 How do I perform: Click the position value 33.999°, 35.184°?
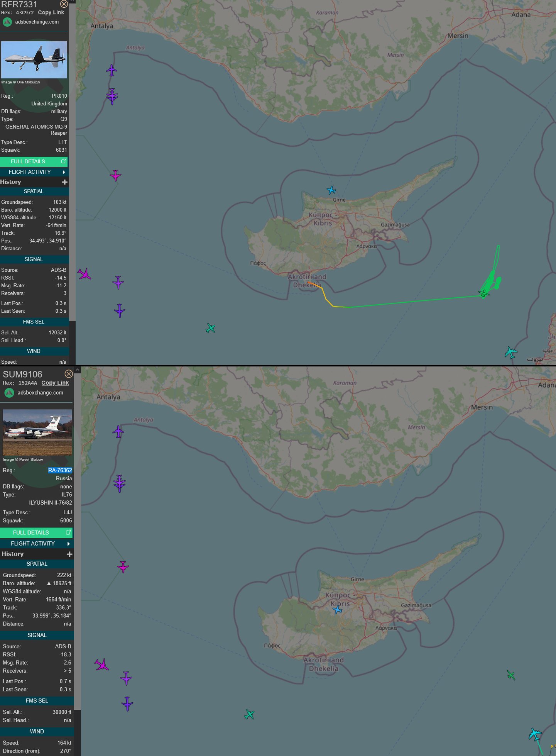point(52,615)
